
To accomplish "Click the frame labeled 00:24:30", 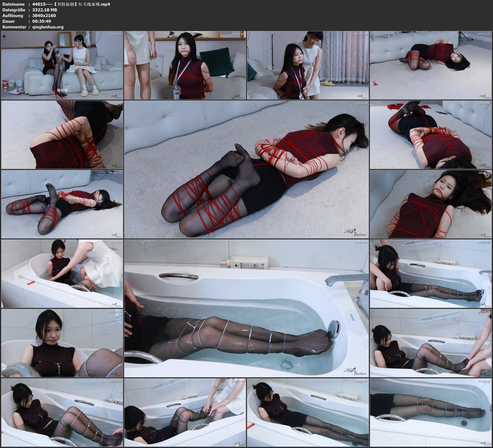I will pos(62,343).
